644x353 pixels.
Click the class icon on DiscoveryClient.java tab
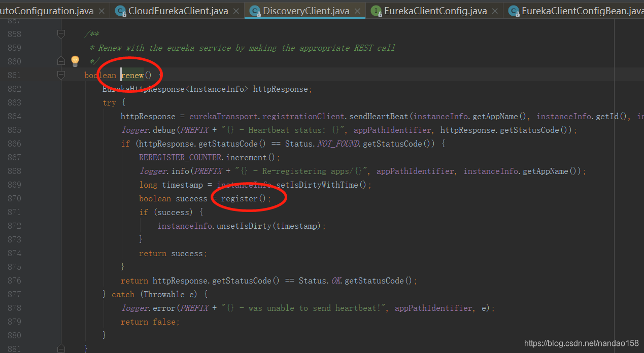(x=255, y=11)
